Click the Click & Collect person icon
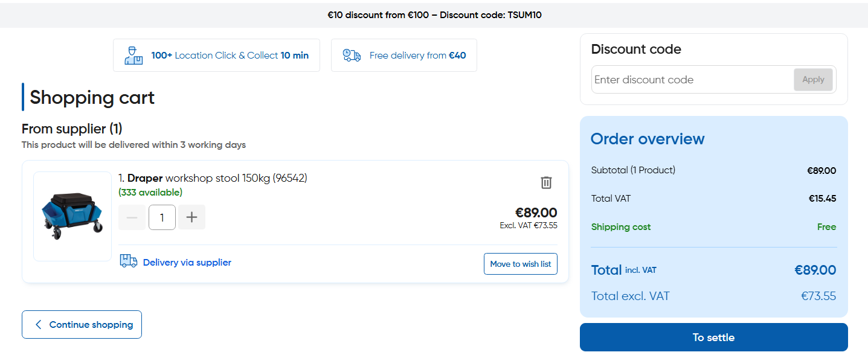This screenshot has width=868, height=355. click(133, 56)
